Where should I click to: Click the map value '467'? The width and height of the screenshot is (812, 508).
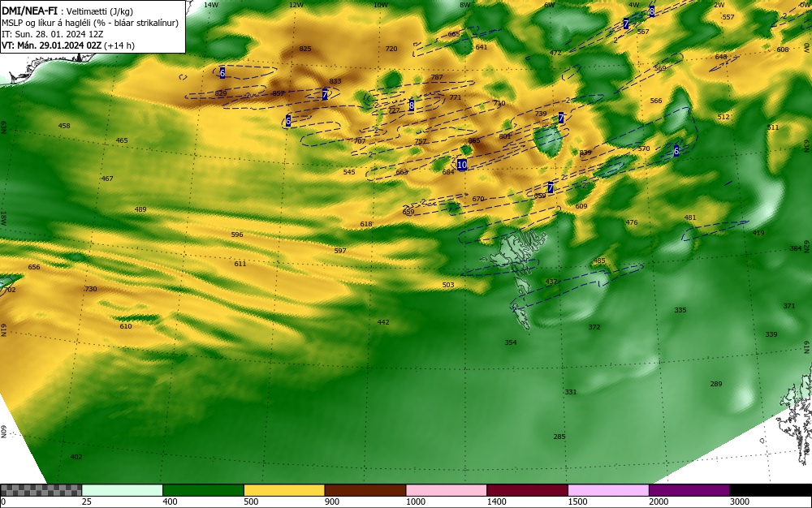coord(107,179)
